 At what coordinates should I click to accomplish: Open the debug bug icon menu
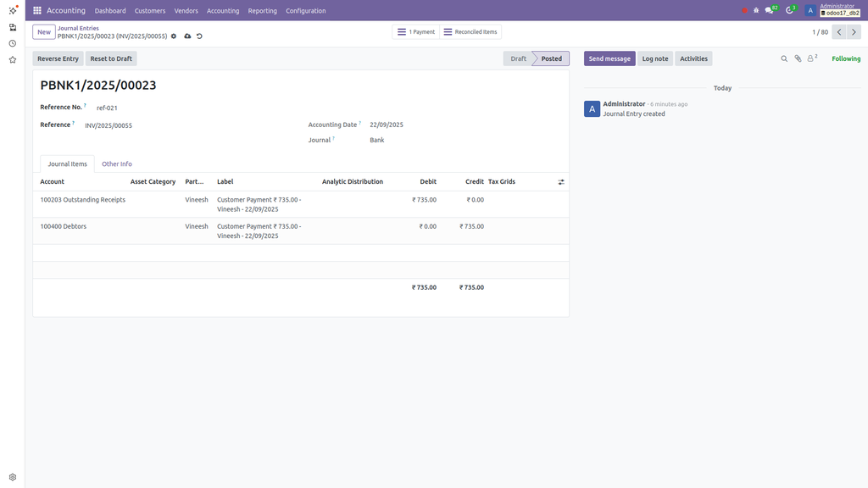click(755, 10)
